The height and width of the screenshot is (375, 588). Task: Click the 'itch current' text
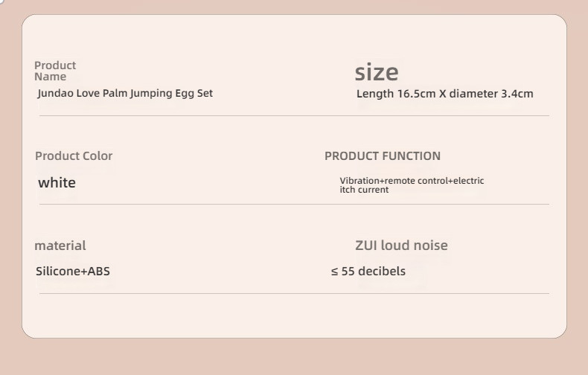(x=364, y=190)
